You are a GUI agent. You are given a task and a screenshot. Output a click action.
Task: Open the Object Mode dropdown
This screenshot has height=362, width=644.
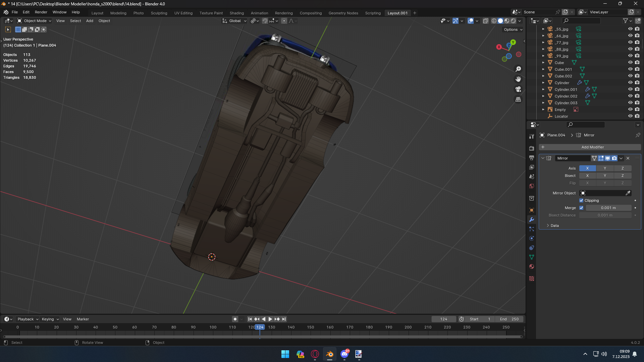point(35,21)
